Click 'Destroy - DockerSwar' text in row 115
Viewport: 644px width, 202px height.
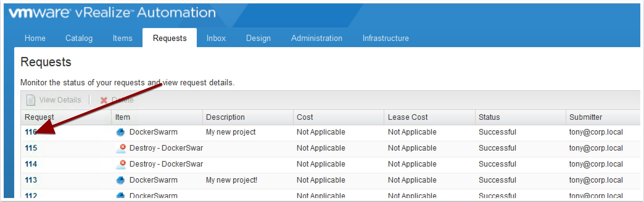click(166, 148)
